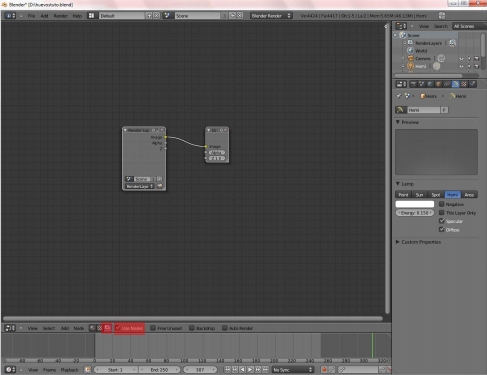The width and height of the screenshot is (487, 375).
Task: Switch to Object properties tab icon
Action: 438,84
